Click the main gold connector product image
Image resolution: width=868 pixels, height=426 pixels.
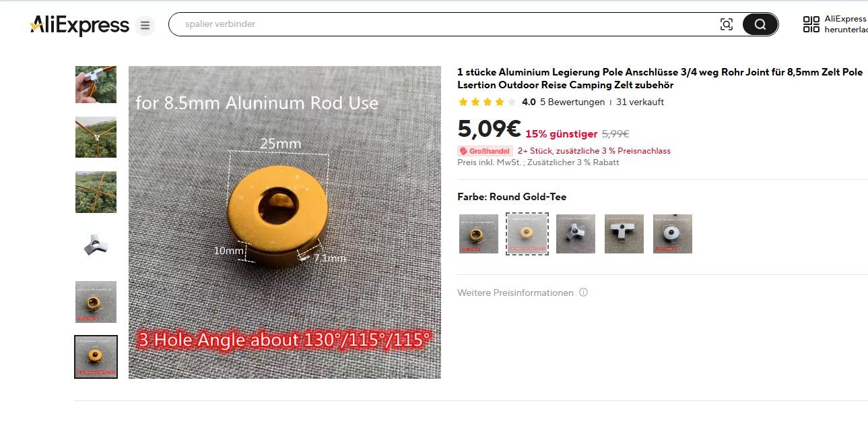click(285, 222)
